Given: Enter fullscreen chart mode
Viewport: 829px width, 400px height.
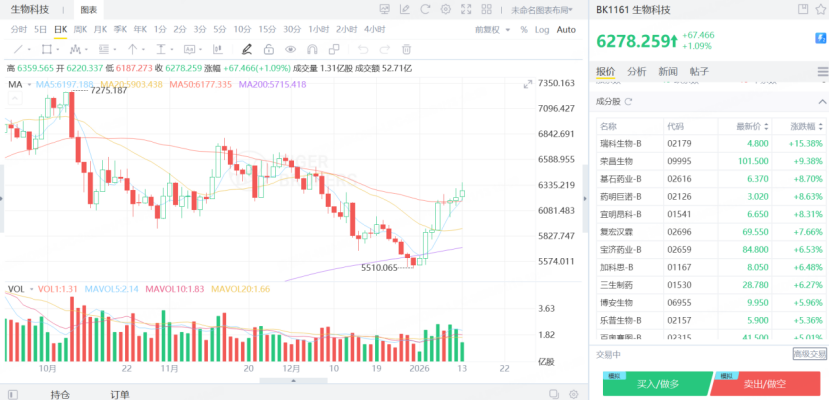Looking at the screenshot, I should click(466, 9).
